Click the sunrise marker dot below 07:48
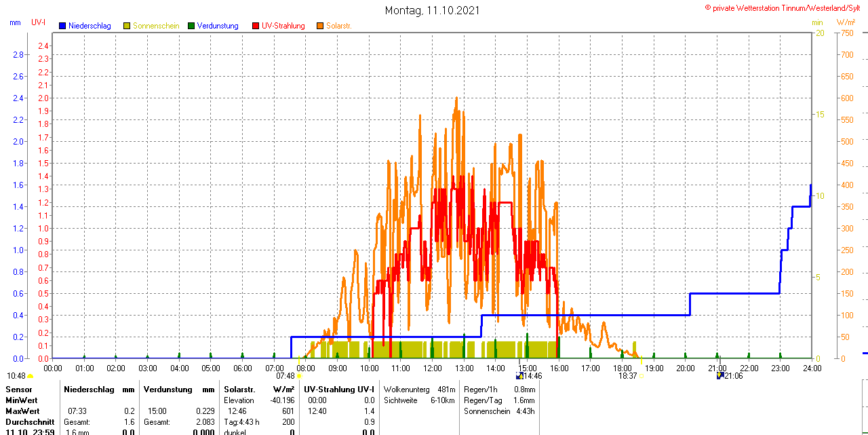The height and width of the screenshot is (435, 868). pyautogui.click(x=299, y=376)
